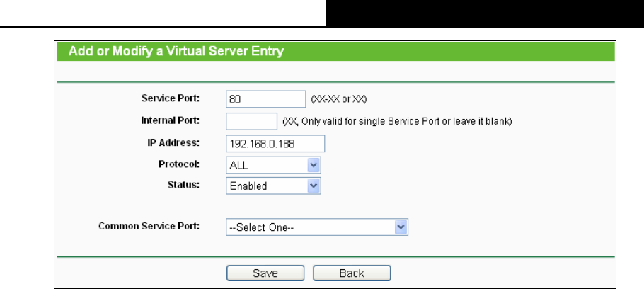Expand the Common Service Port dropdown
The width and height of the screenshot is (644, 289).
316,227
